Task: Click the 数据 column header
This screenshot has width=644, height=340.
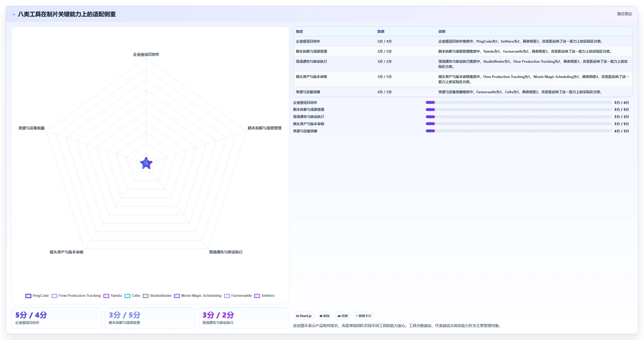Action: tap(381, 32)
